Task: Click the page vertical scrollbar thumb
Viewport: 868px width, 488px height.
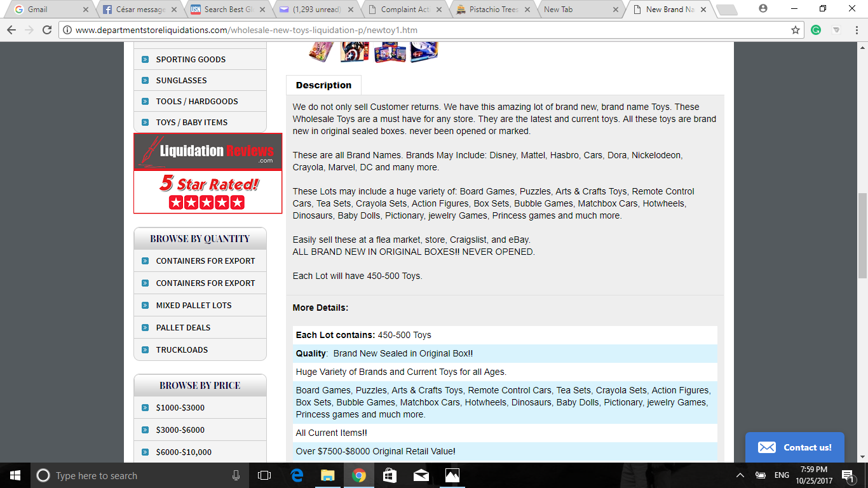Action: pos(862,235)
